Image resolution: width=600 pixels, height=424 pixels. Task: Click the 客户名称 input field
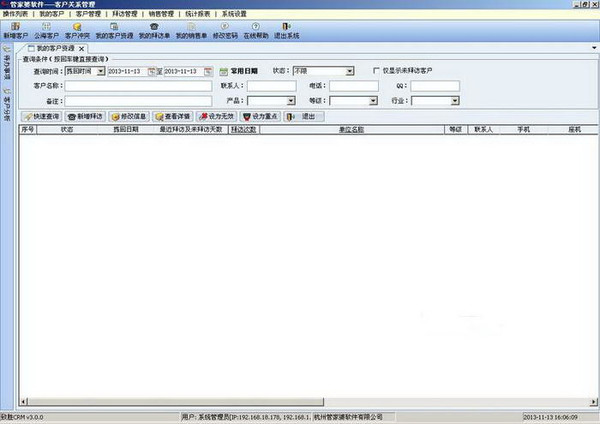138,86
